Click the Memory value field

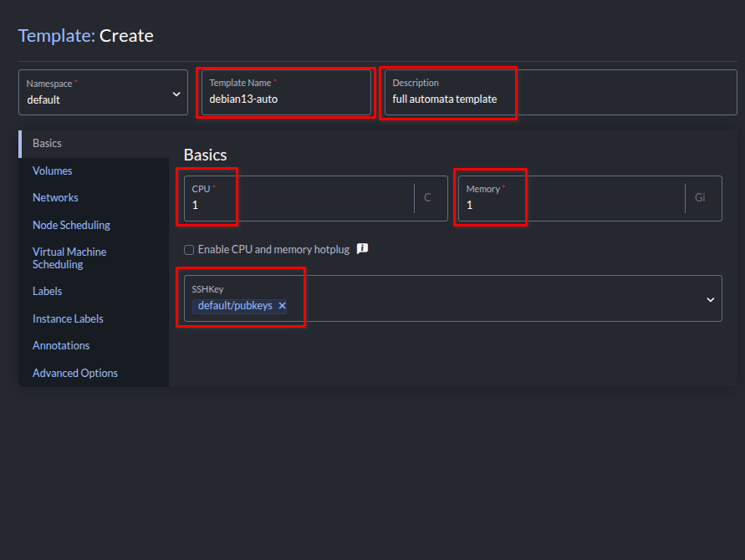[x=573, y=205]
